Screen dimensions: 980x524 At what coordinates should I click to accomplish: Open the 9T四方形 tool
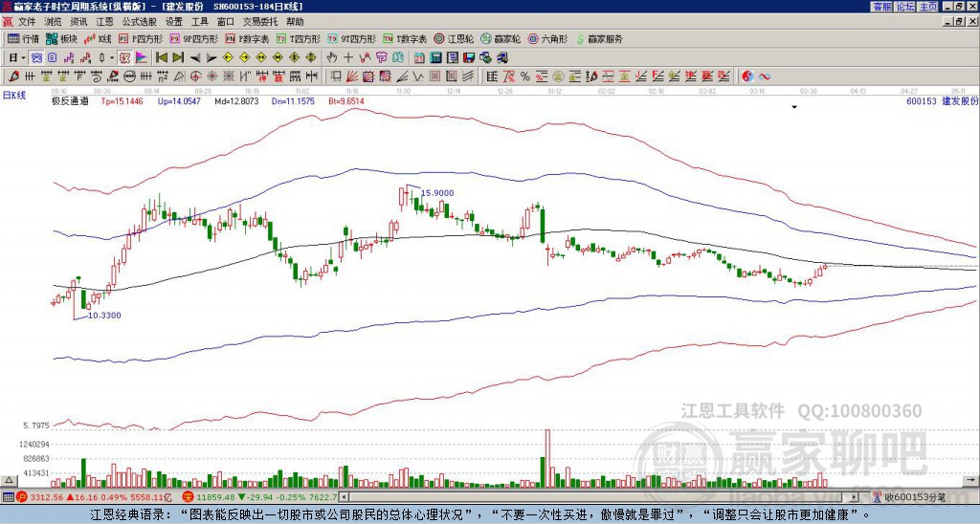click(x=351, y=38)
